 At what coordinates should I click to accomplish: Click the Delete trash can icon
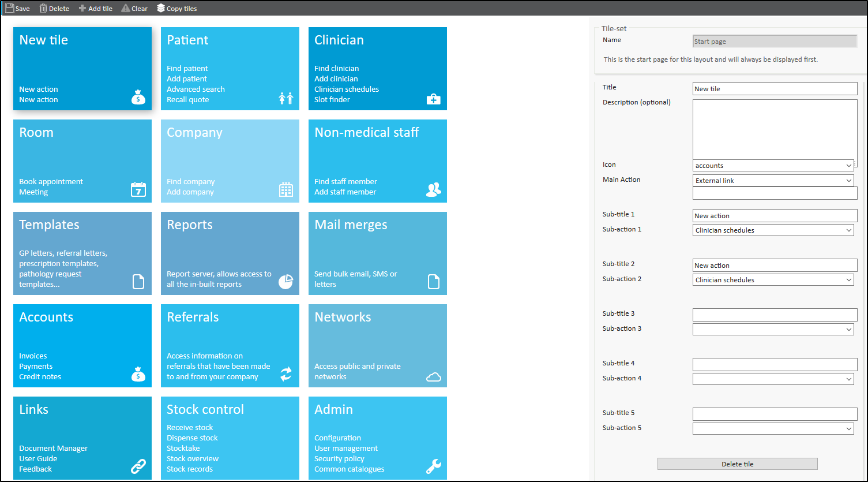(43, 8)
